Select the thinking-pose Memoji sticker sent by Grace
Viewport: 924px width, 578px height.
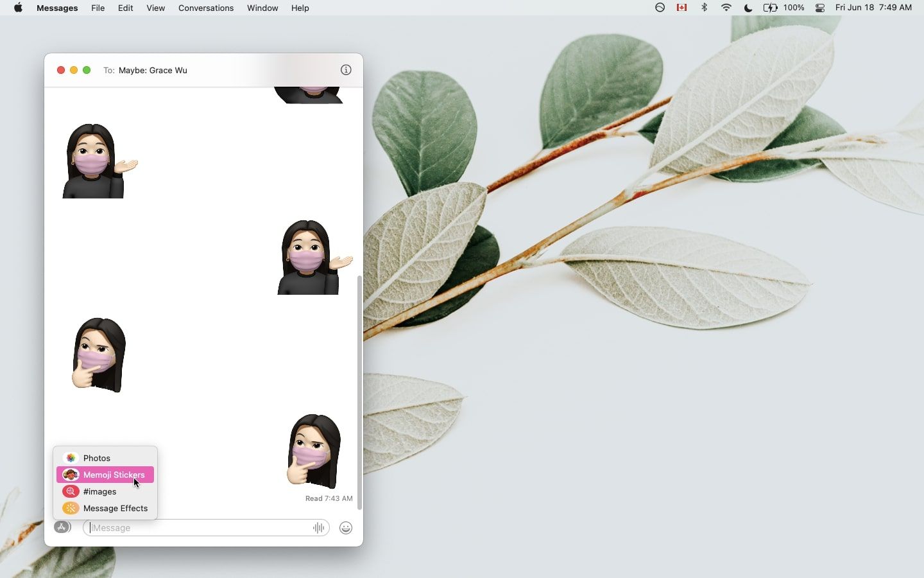(x=98, y=355)
